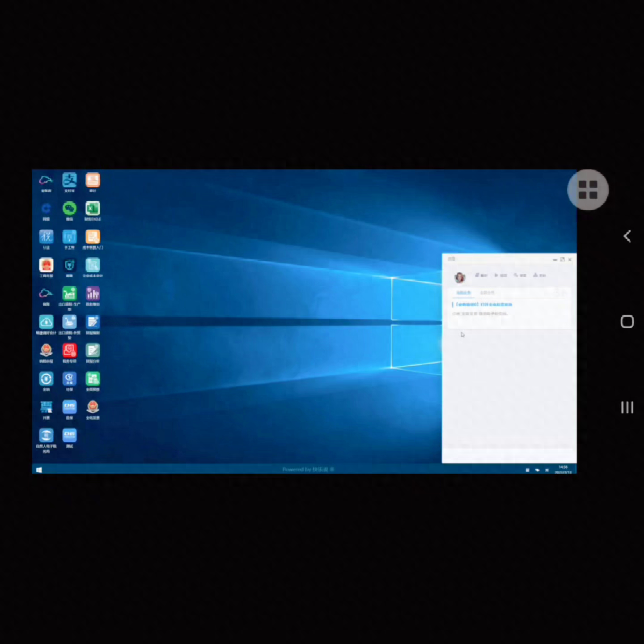Open the dark shield desktop icon
This screenshot has height=644, width=644.
(69, 265)
